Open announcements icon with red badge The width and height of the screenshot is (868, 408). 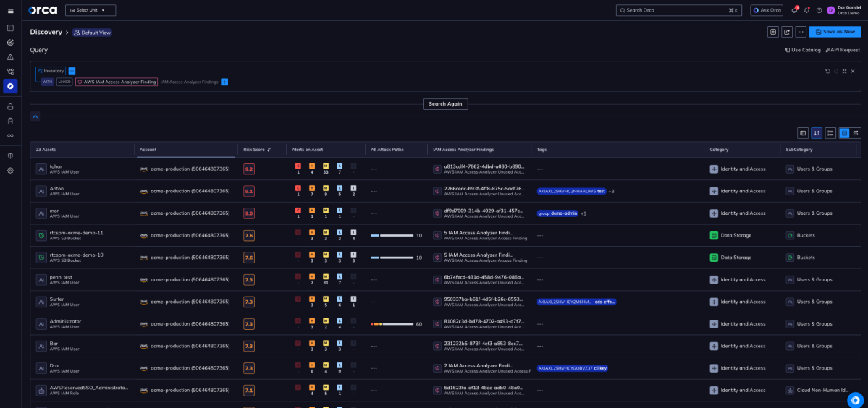(x=794, y=10)
